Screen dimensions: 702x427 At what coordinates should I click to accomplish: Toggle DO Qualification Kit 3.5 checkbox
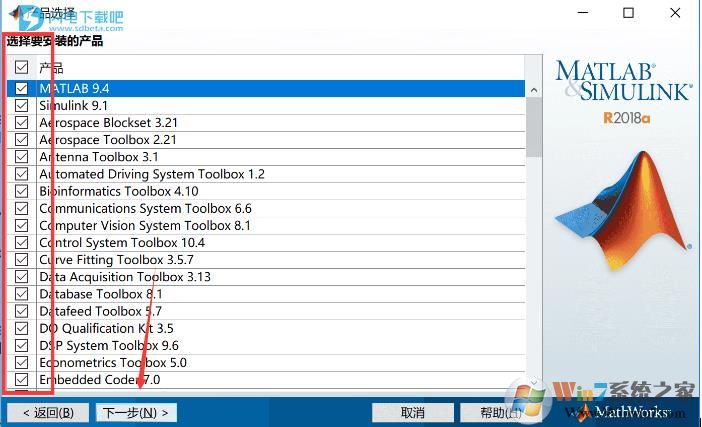point(21,328)
